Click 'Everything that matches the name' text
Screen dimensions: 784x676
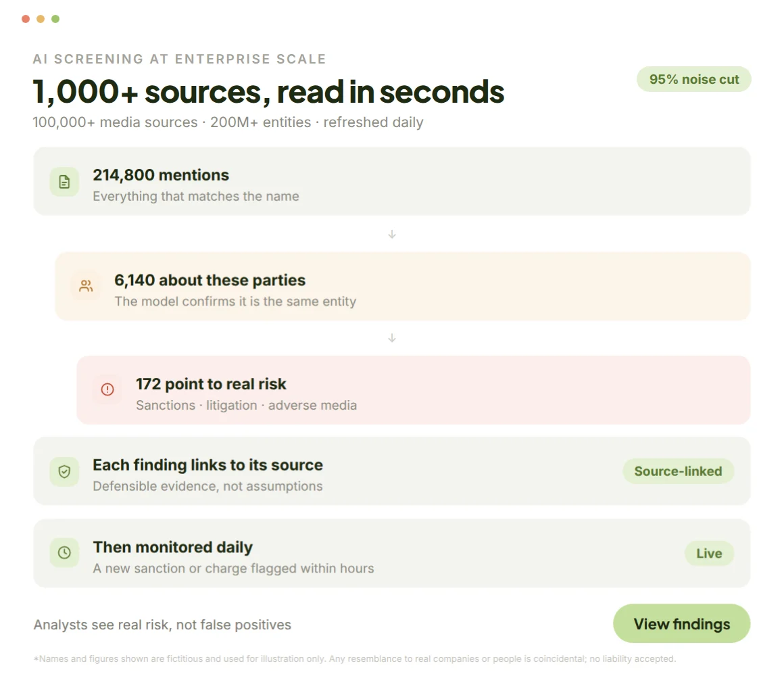pyautogui.click(x=196, y=197)
